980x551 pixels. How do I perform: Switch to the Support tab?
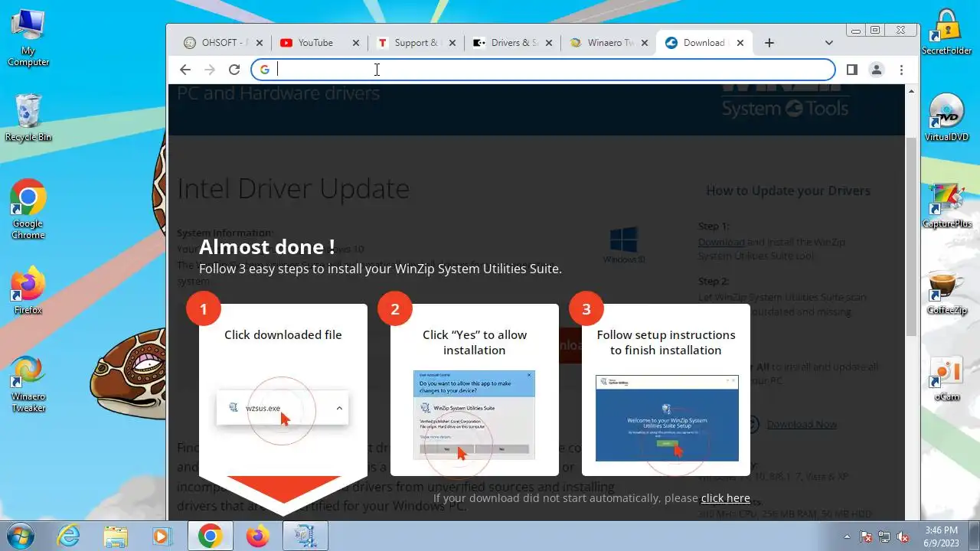coord(416,43)
